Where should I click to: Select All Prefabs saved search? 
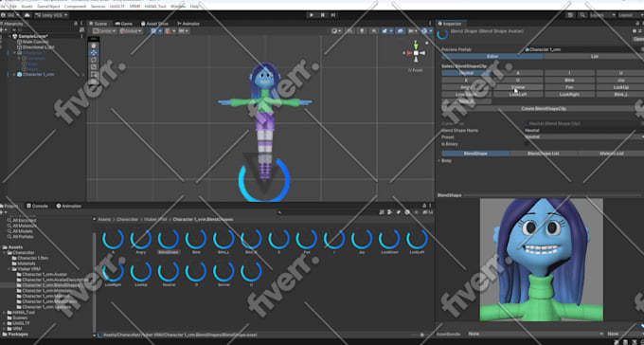point(20,236)
